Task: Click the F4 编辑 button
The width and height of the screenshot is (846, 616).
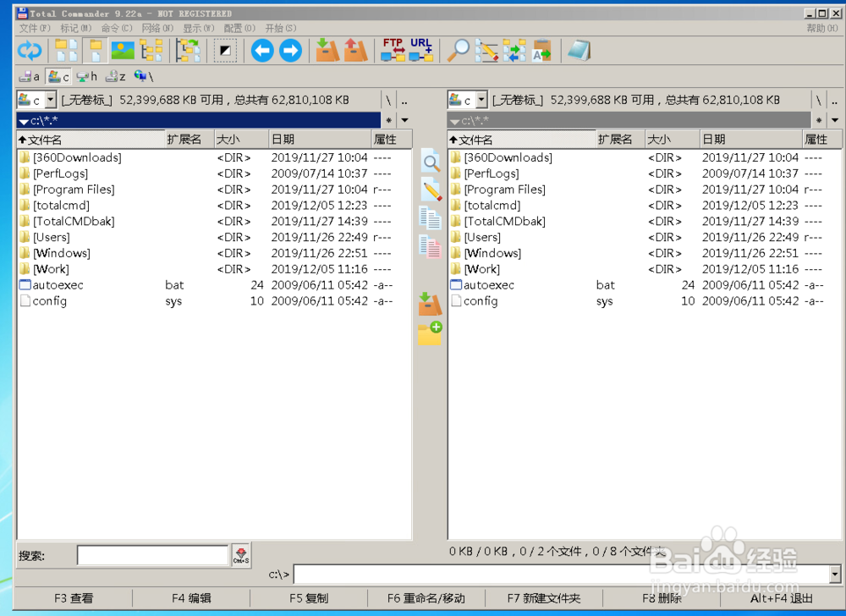Action: tap(191, 598)
